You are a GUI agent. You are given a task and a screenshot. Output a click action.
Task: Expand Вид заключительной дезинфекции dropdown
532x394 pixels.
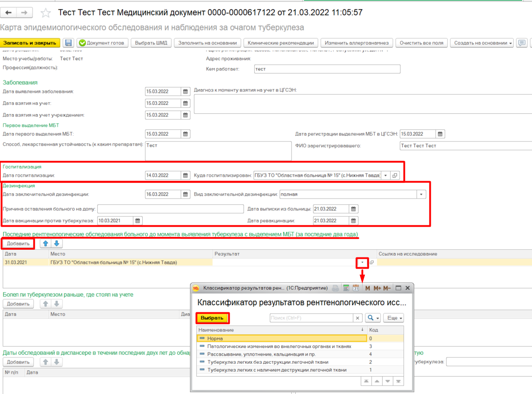coord(421,195)
